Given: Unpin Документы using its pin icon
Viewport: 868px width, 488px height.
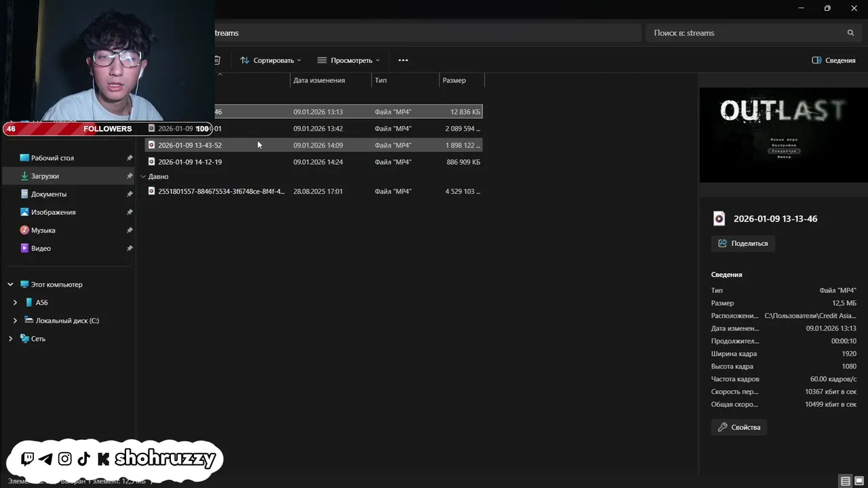Looking at the screenshot, I should click(130, 194).
